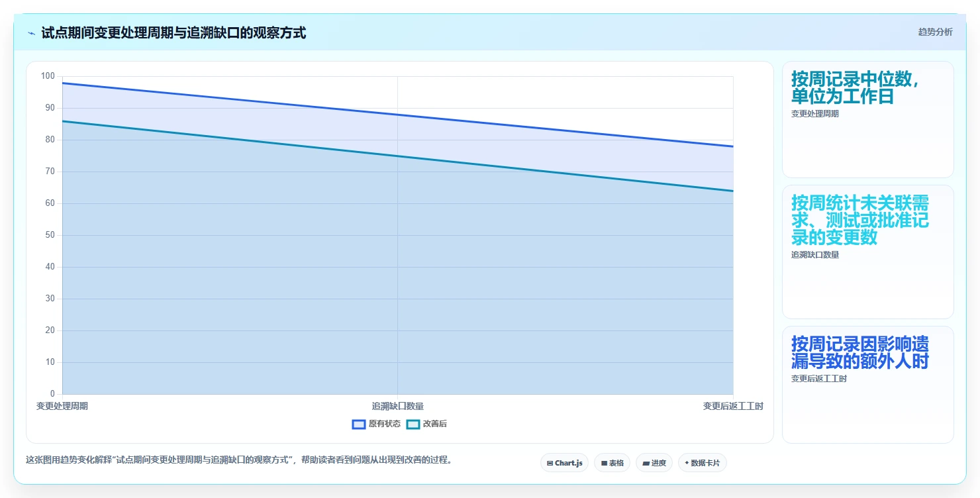Viewport: 980px width, 498px height.
Task: Open the 按周记录中位数 data card
Action: click(867, 119)
